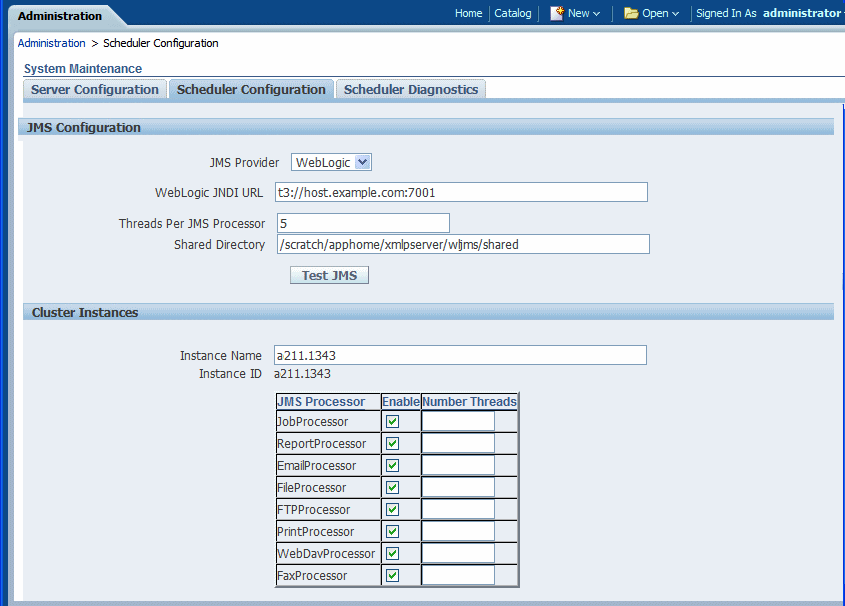The image size is (845, 606).
Task: Toggle the FTPProcessor enable checkbox
Action: 392,510
